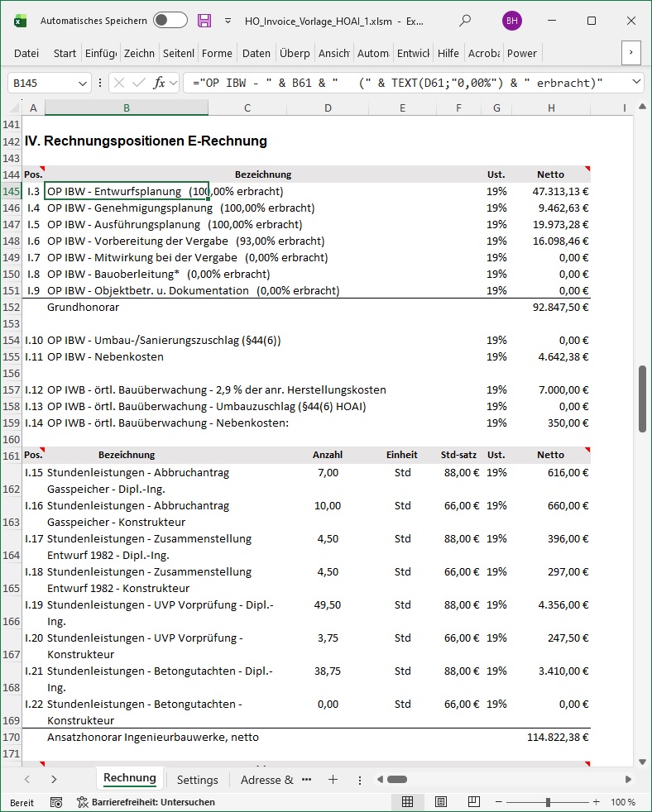The height and width of the screenshot is (812, 652).
Task: Click the red comment indicator on the Pos. cell in row 144
Action: [42, 169]
